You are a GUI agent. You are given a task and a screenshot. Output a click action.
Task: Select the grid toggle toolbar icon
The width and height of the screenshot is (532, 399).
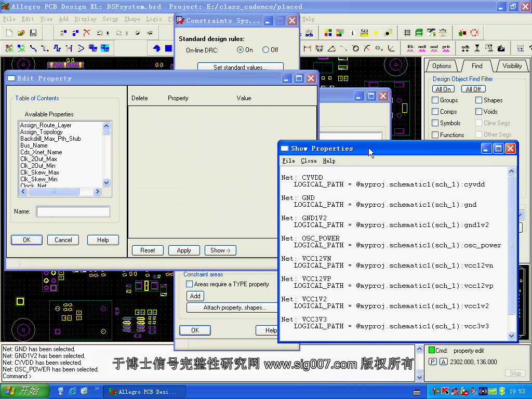(407, 33)
